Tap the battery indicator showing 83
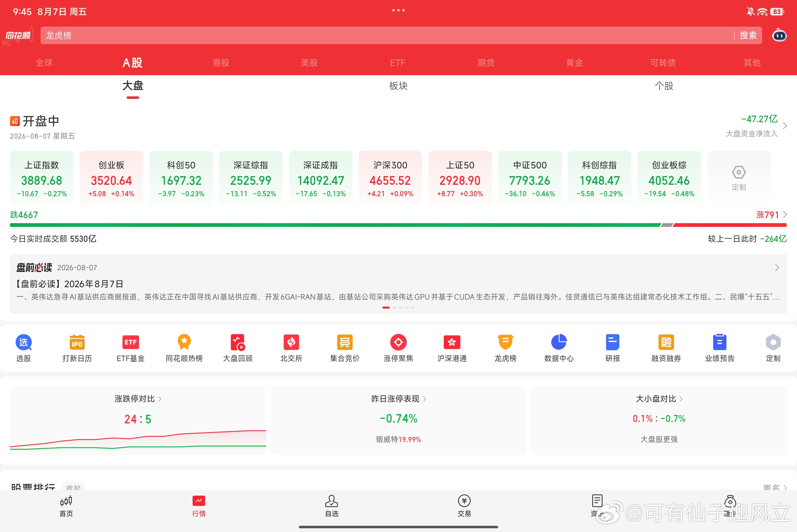The height and width of the screenshot is (532, 797). click(x=777, y=11)
